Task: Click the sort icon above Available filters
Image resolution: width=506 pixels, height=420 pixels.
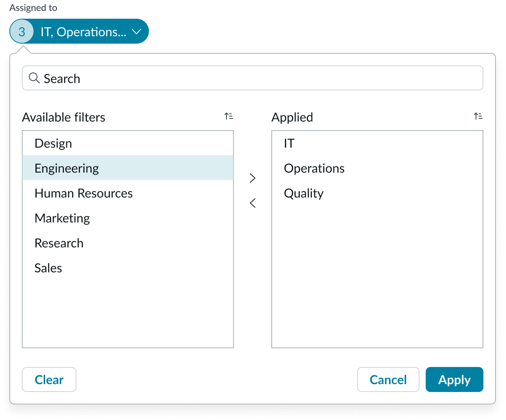Action: [229, 116]
